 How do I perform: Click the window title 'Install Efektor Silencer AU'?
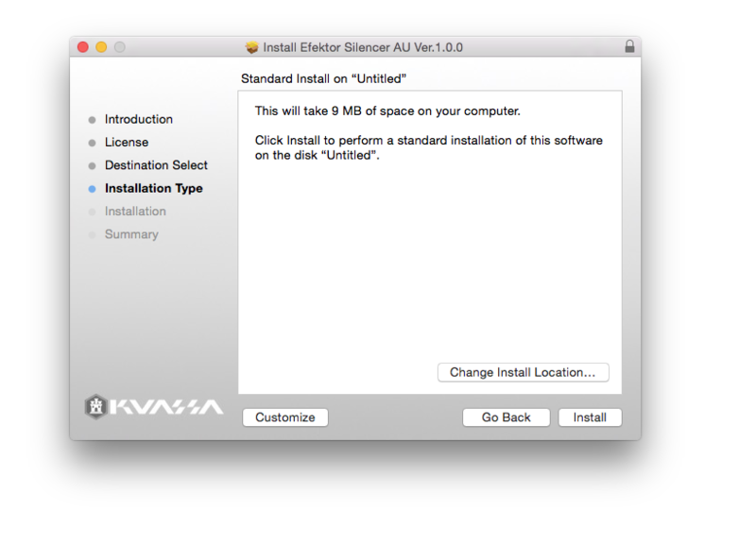(363, 47)
